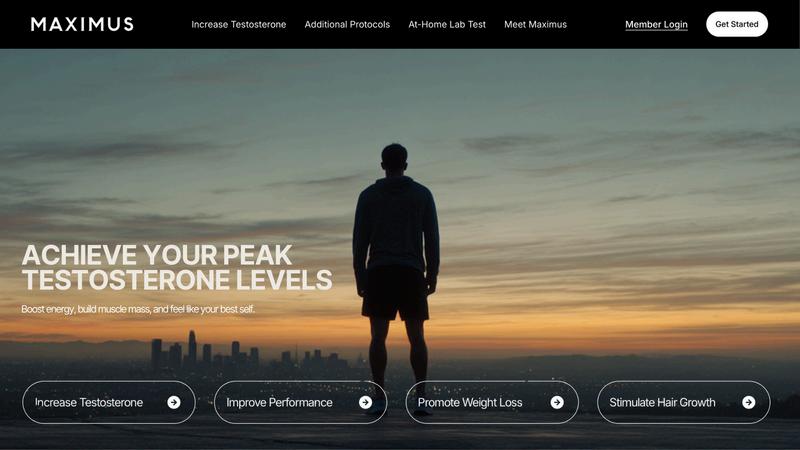Open the Additional Protocols navigation item

[x=347, y=24]
